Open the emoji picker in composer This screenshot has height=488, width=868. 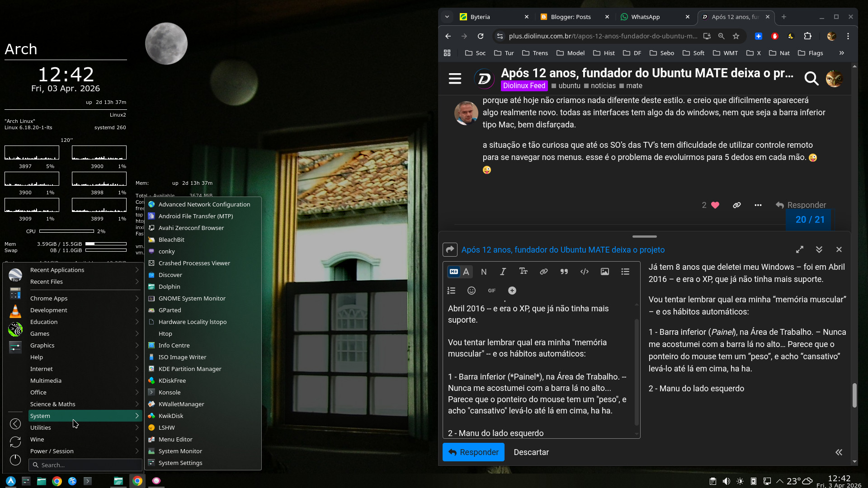471,291
